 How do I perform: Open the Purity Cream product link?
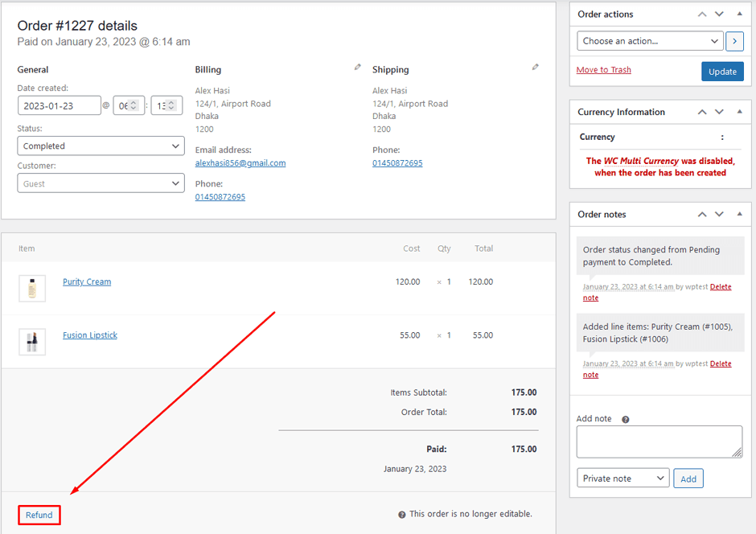pos(86,281)
